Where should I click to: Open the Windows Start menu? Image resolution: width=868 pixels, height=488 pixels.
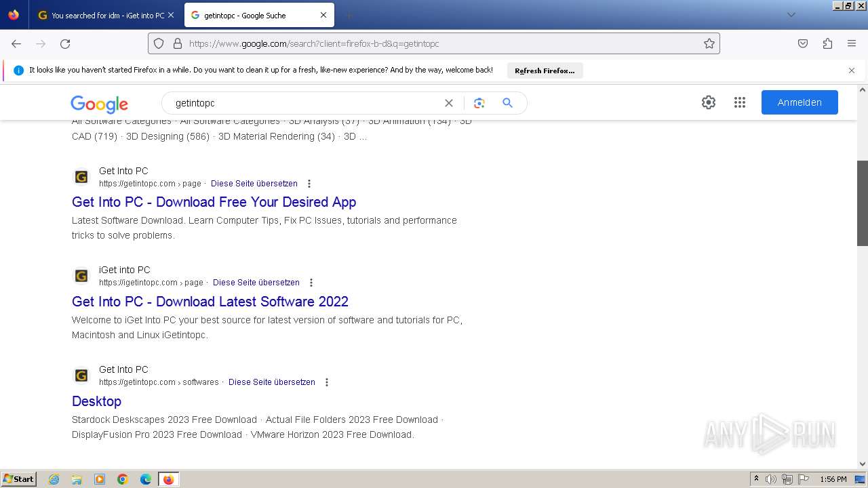(18, 479)
